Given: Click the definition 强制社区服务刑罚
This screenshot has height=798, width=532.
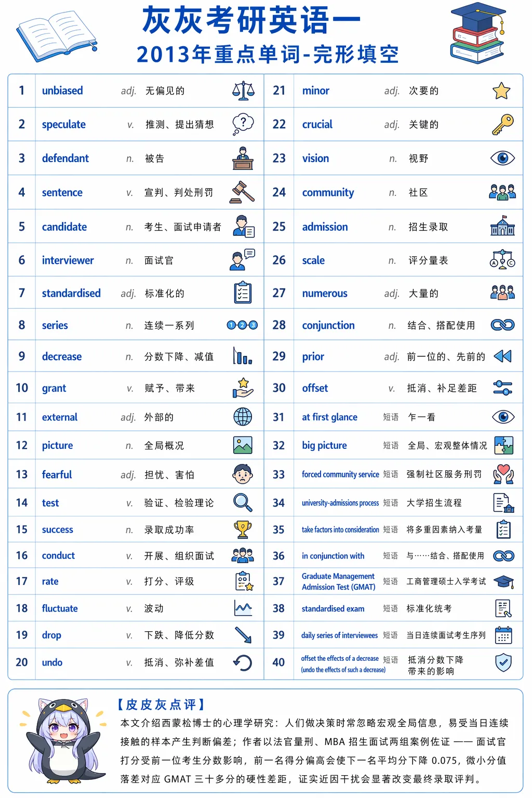Looking at the screenshot, I should point(444,474).
